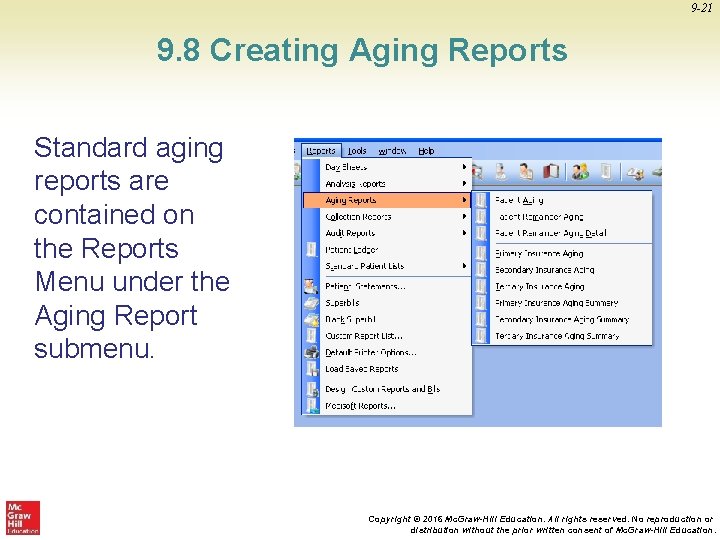Click icon beside Primary Insurance Aging Summary
Viewport: 720px width, 540px height.
[x=481, y=303]
